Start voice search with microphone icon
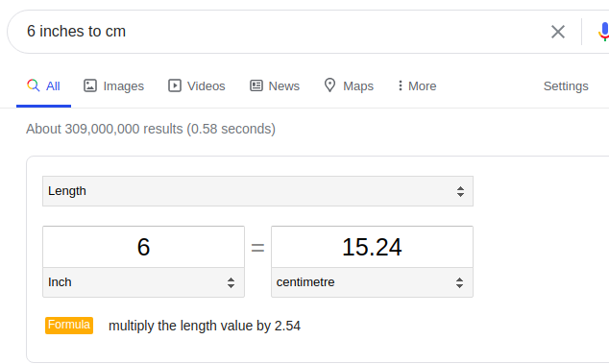This screenshot has width=609, height=364. pyautogui.click(x=603, y=32)
